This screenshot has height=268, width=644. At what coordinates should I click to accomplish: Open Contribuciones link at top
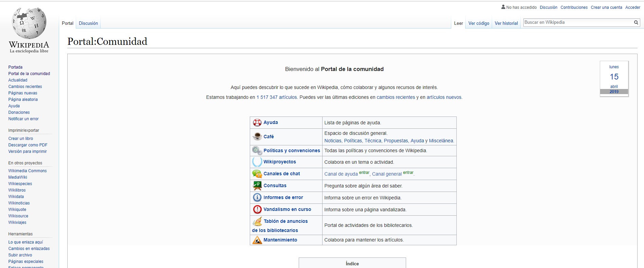[574, 7]
